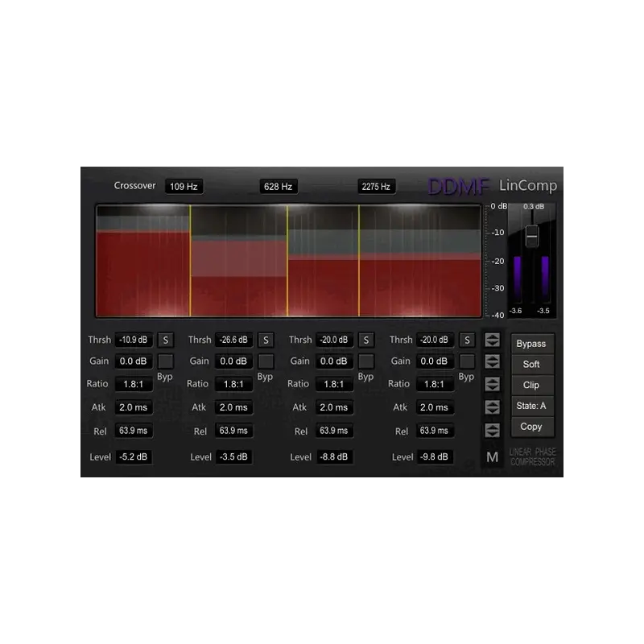Enable Byp checkbox for band with Level -9.8 dB
644x644 pixels.
(x=467, y=361)
